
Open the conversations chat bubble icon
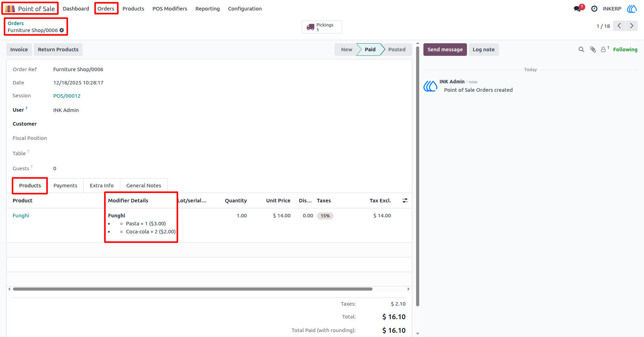pyautogui.click(x=577, y=9)
